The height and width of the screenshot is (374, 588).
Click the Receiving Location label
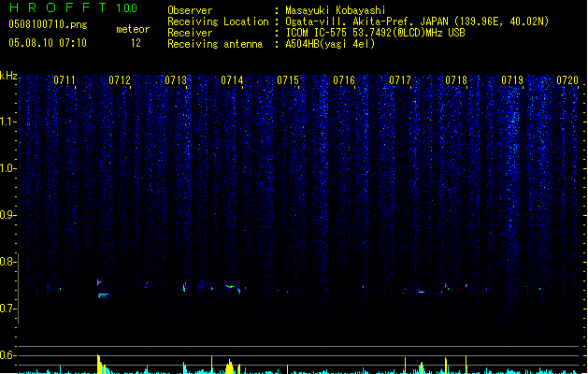pos(218,22)
